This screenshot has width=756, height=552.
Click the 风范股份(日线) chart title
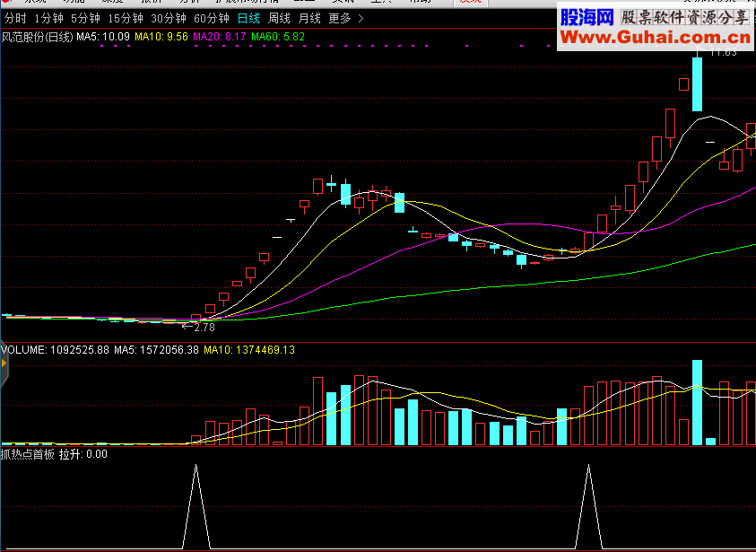(x=37, y=37)
